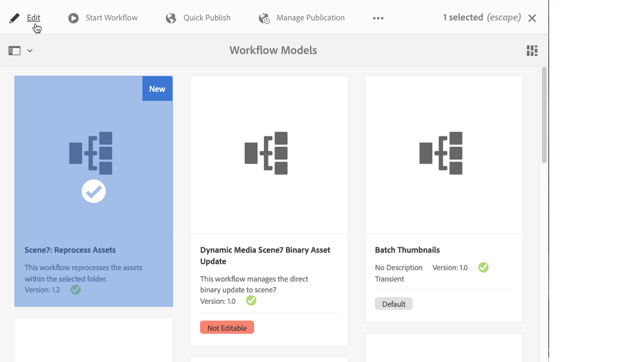Image resolution: width=644 pixels, height=362 pixels.
Task: Click the Manage Publication button text
Action: tap(311, 18)
